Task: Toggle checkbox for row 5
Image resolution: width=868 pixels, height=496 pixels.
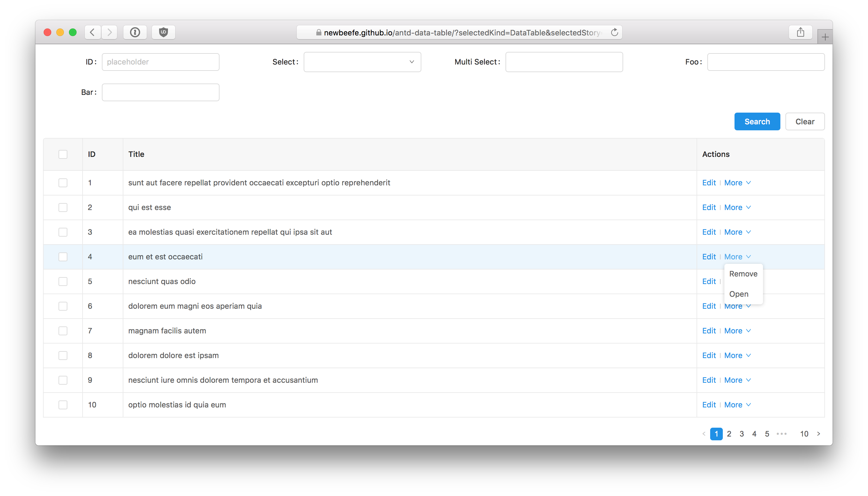Action: 63,281
